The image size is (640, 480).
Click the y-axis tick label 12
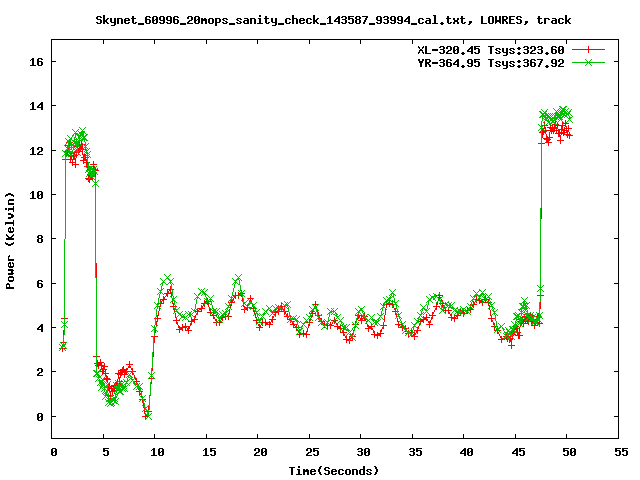point(34,151)
